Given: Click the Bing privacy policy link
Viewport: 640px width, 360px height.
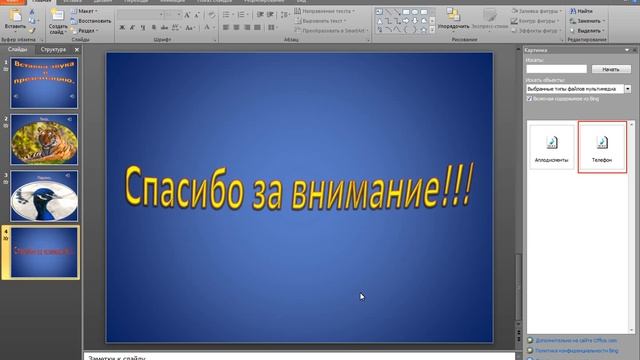Looking at the screenshot, I should point(576,351).
